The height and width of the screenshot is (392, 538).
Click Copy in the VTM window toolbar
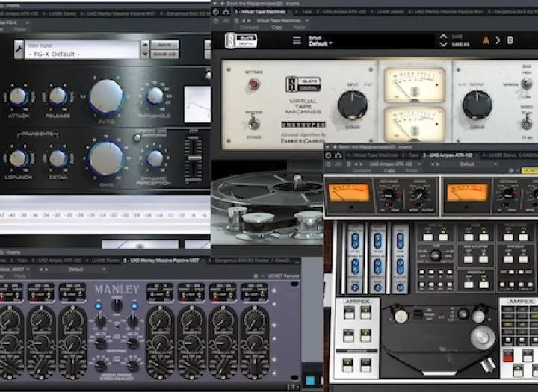coord(277,28)
